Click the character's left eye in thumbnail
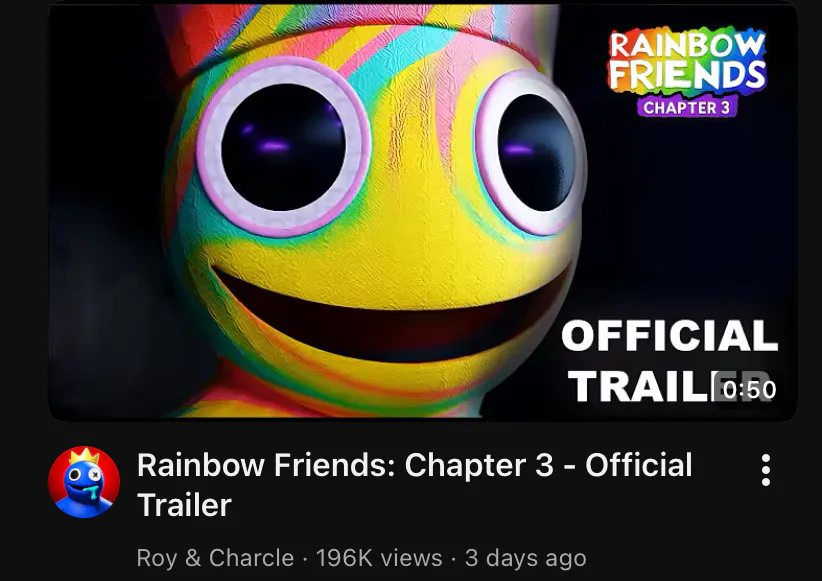The height and width of the screenshot is (581, 822). (284, 147)
